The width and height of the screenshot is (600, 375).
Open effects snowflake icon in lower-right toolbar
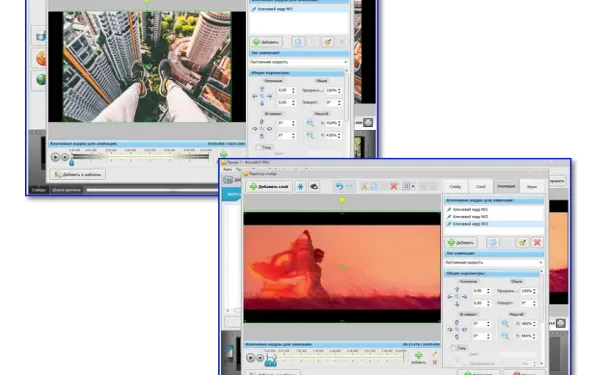(x=300, y=187)
